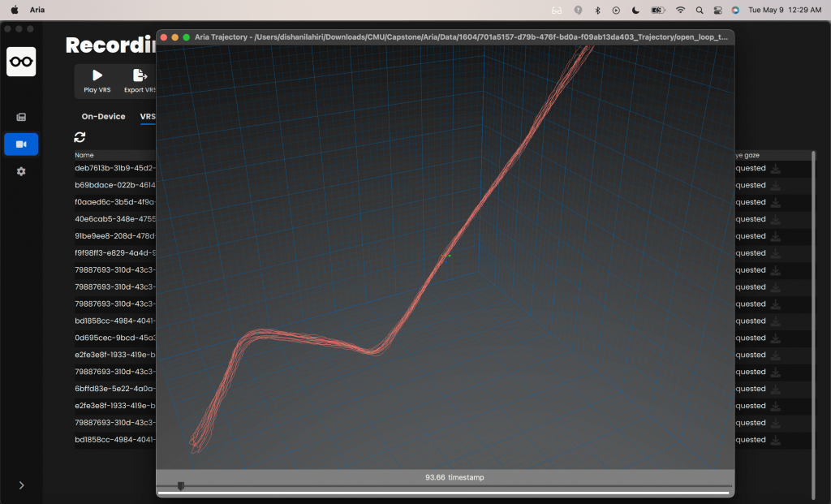The height and width of the screenshot is (504, 831).
Task: Open Now Playing menu bar icon
Action: 616,10
